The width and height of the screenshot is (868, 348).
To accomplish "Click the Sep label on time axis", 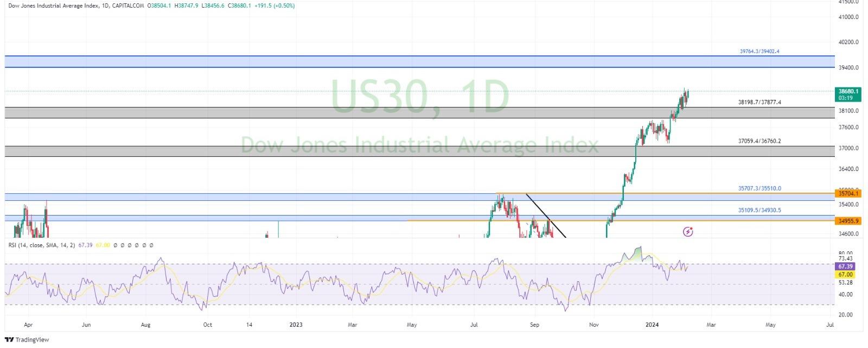I will pyautogui.click(x=534, y=325).
